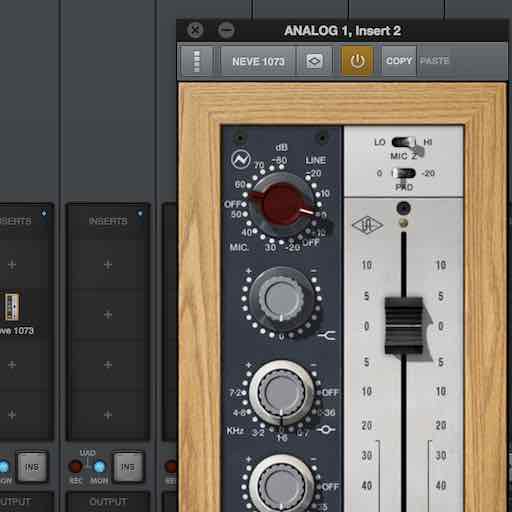Viewport: 512px width, 512px height.
Task: Click the output fader cap
Action: pos(404,325)
